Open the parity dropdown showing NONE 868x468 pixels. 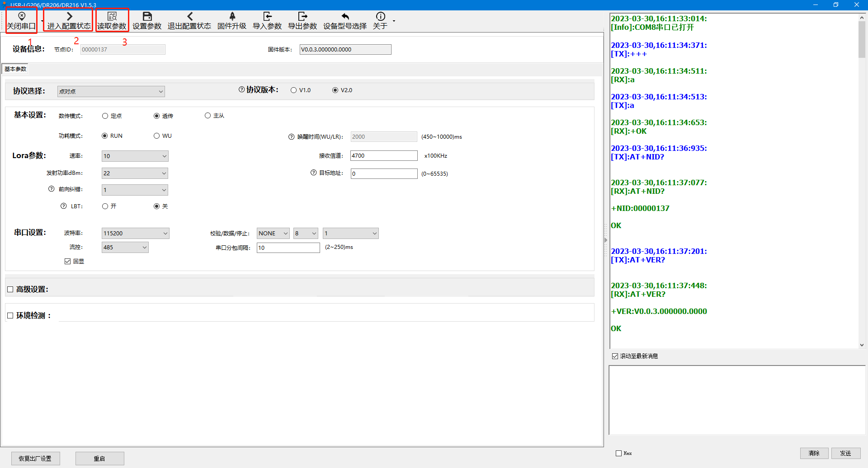[x=273, y=233]
